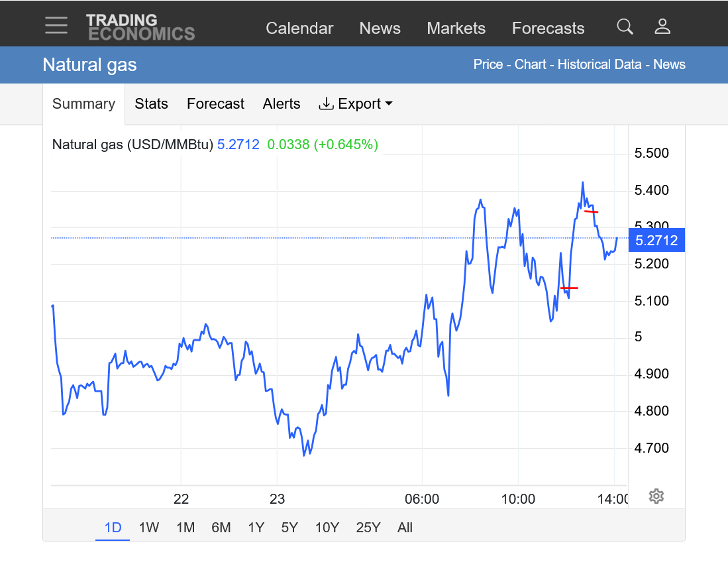Open the user account icon
Image resolution: width=728 pixels, height=572 pixels.
[662, 27]
